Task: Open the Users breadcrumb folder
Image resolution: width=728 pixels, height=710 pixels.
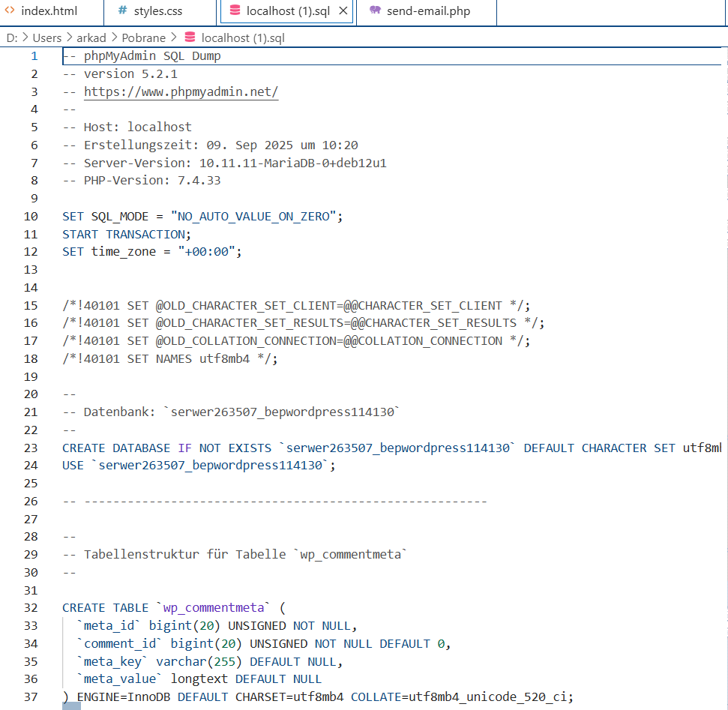Action: 46,37
